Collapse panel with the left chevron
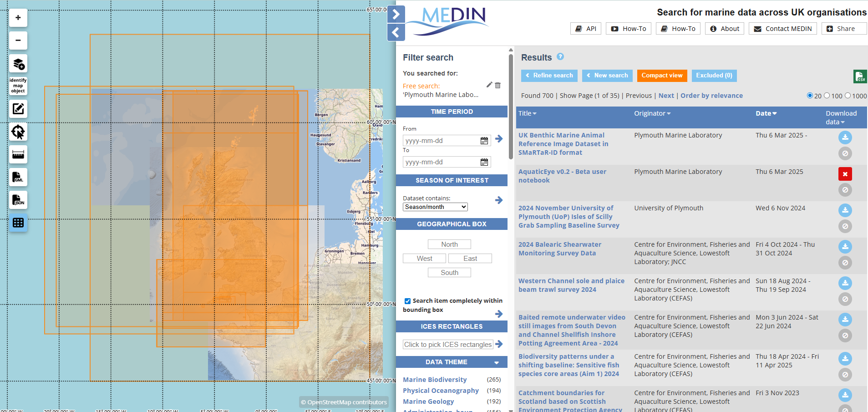This screenshot has width=868, height=412. tap(396, 32)
